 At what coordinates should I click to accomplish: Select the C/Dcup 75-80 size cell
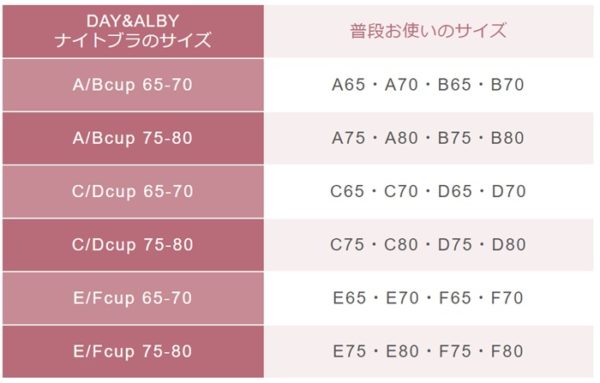[x=133, y=245]
